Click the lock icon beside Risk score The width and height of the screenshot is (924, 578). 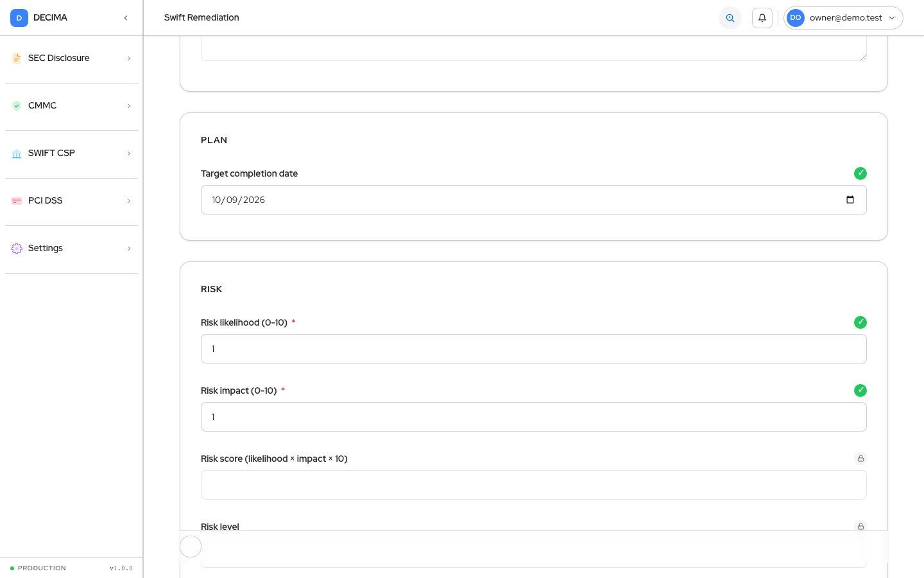click(860, 459)
